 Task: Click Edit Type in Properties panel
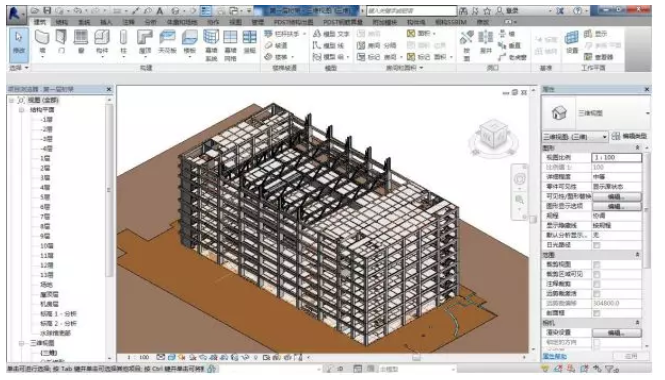pyautogui.click(x=629, y=136)
